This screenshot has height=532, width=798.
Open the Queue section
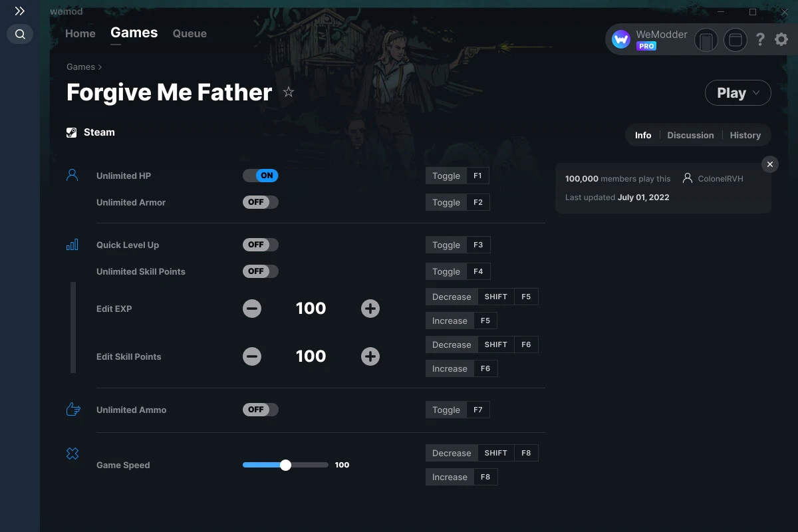(189, 33)
